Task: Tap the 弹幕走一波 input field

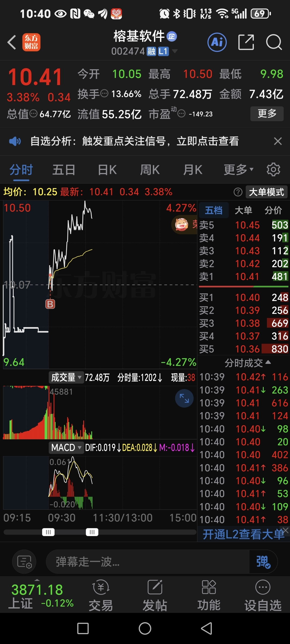Action: pos(148,562)
